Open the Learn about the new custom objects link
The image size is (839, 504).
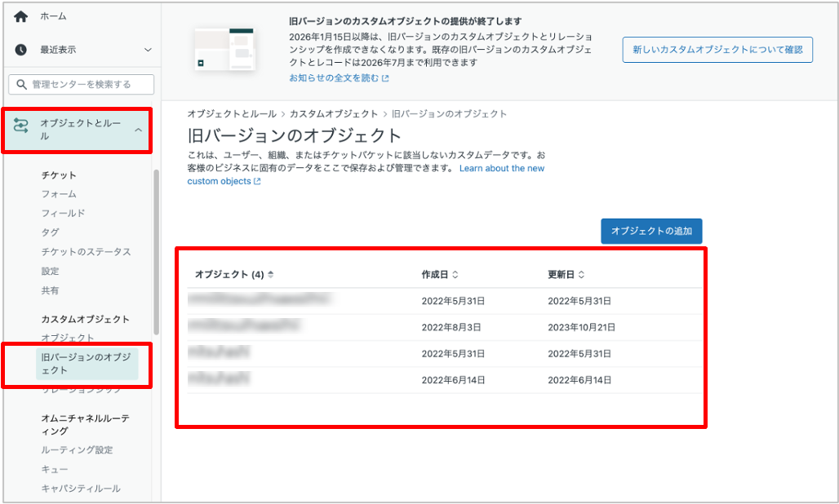pyautogui.click(x=366, y=175)
